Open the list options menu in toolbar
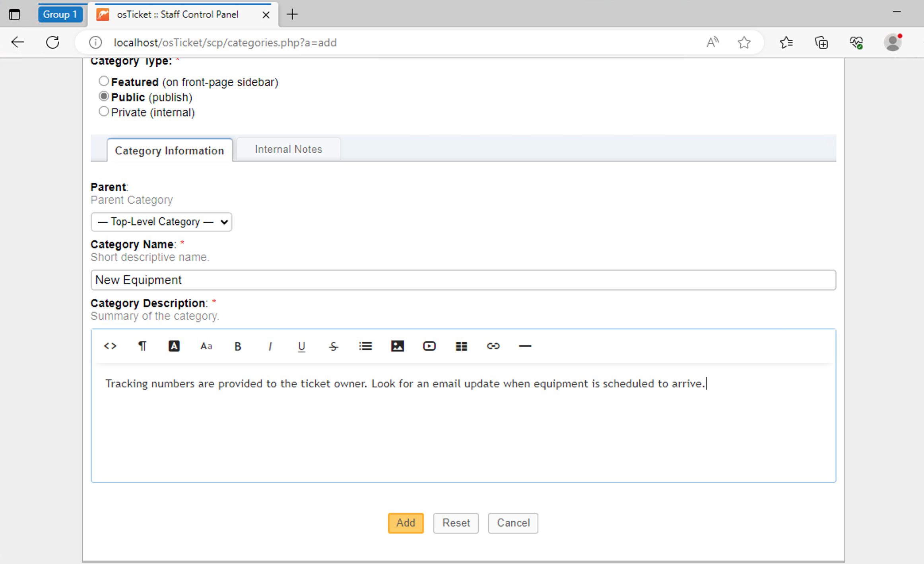The width and height of the screenshot is (924, 564). pos(365,346)
